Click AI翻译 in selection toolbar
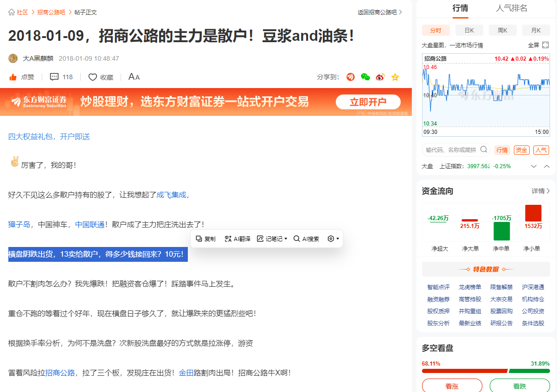The width and height of the screenshot is (557, 392). (x=237, y=239)
